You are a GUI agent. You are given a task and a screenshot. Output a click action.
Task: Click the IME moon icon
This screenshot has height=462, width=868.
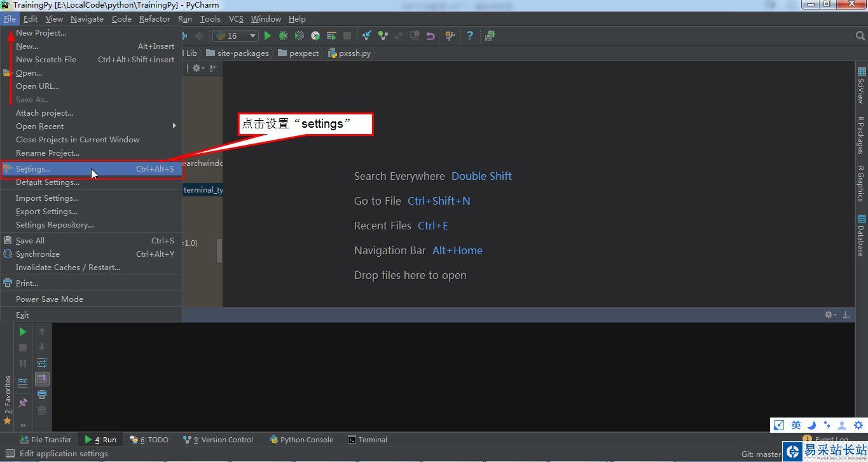pyautogui.click(x=811, y=425)
